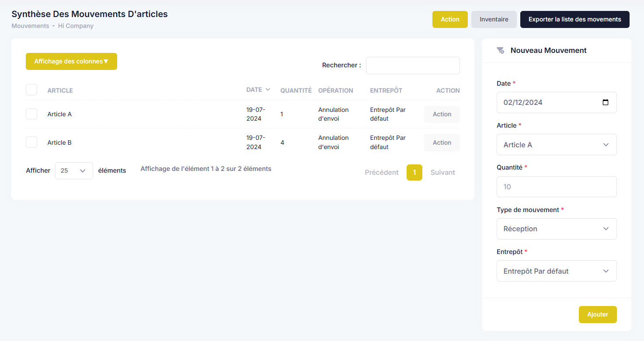Open the calendar picker icon in Date field
644x341 pixels.
[x=606, y=102]
